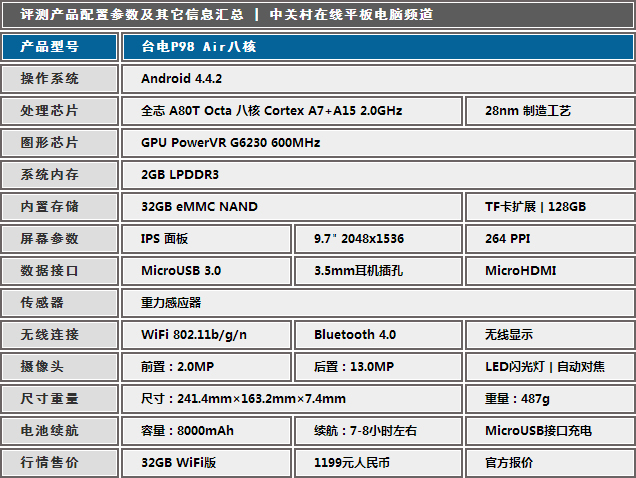Click the '图形芯片' row label
Image resolution: width=636 pixels, height=478 pixels.
[60, 143]
